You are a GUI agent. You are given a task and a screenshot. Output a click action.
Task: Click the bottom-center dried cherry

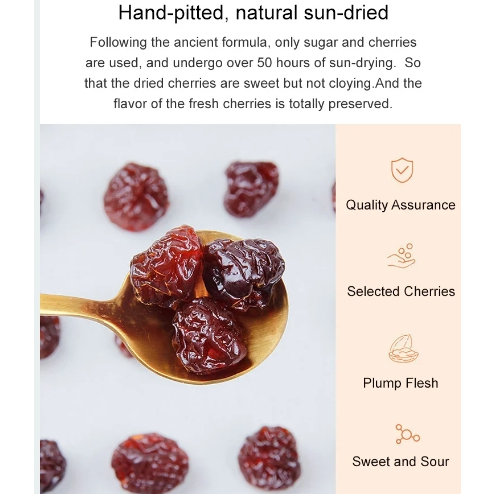149,463
